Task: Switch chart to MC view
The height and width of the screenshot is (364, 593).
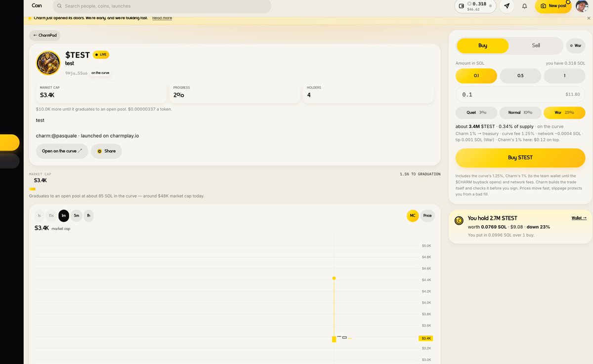Action: click(x=412, y=215)
